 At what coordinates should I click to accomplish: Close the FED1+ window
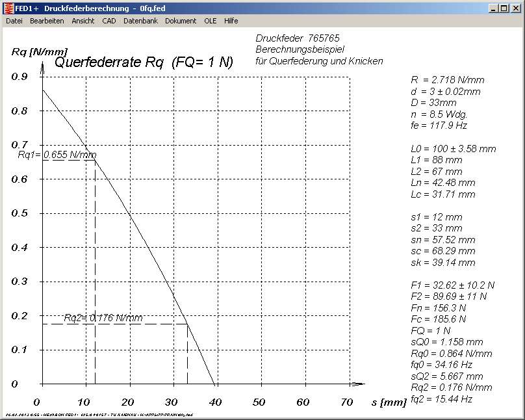(516, 8)
